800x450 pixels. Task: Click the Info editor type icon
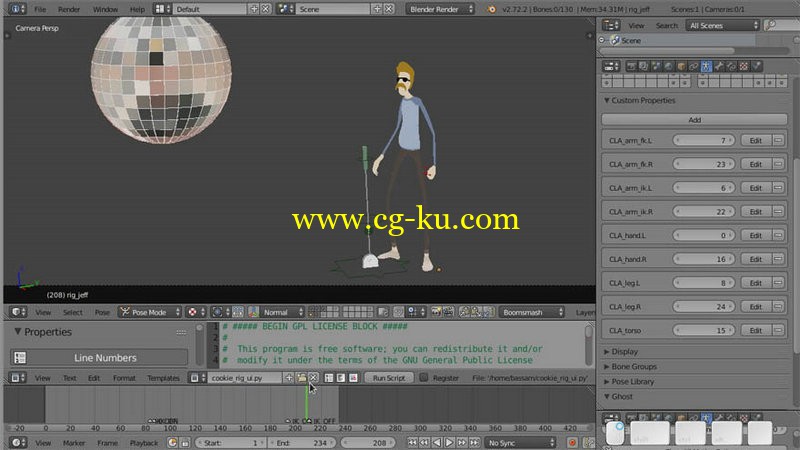coord(17,9)
